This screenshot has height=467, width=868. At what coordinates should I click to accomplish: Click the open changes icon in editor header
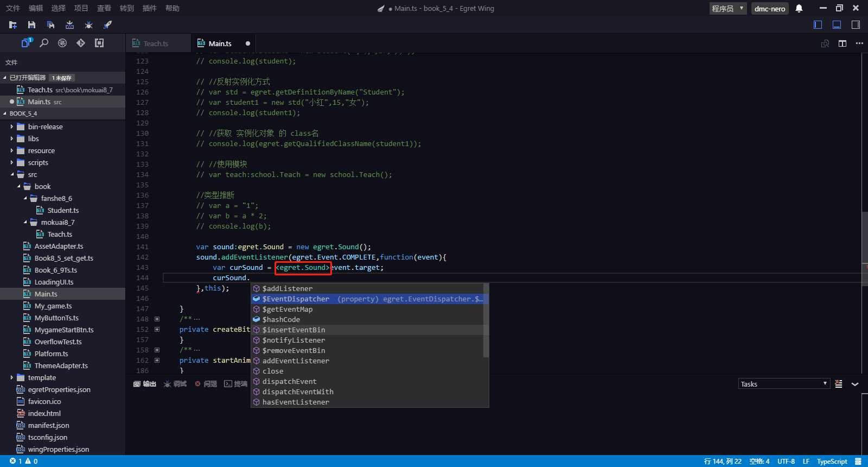point(825,43)
